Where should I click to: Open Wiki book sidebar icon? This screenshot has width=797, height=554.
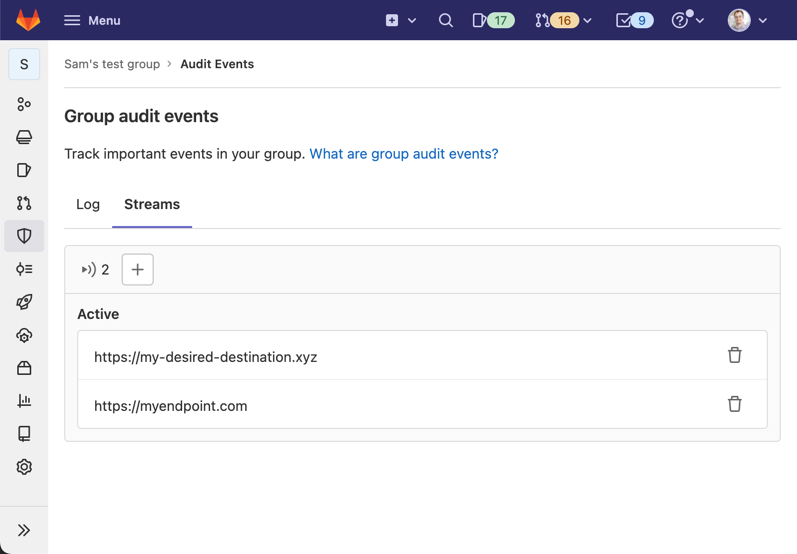(x=24, y=434)
